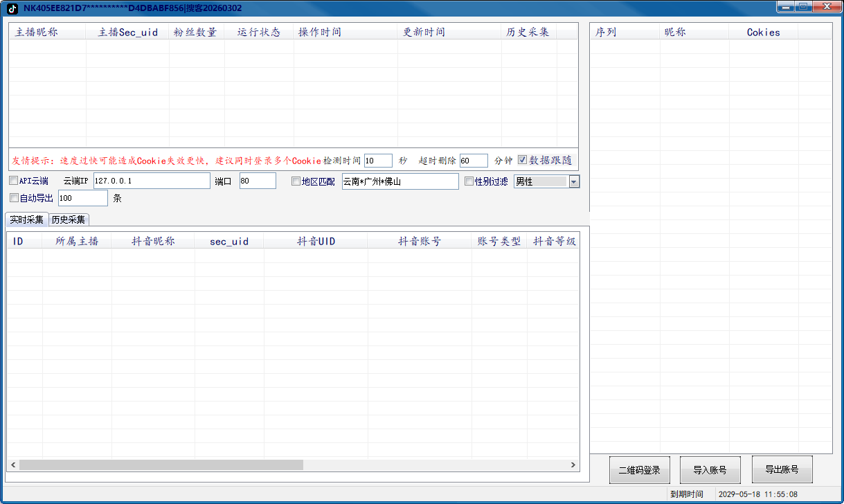Select the Cokies column header
844x504 pixels.
point(764,32)
